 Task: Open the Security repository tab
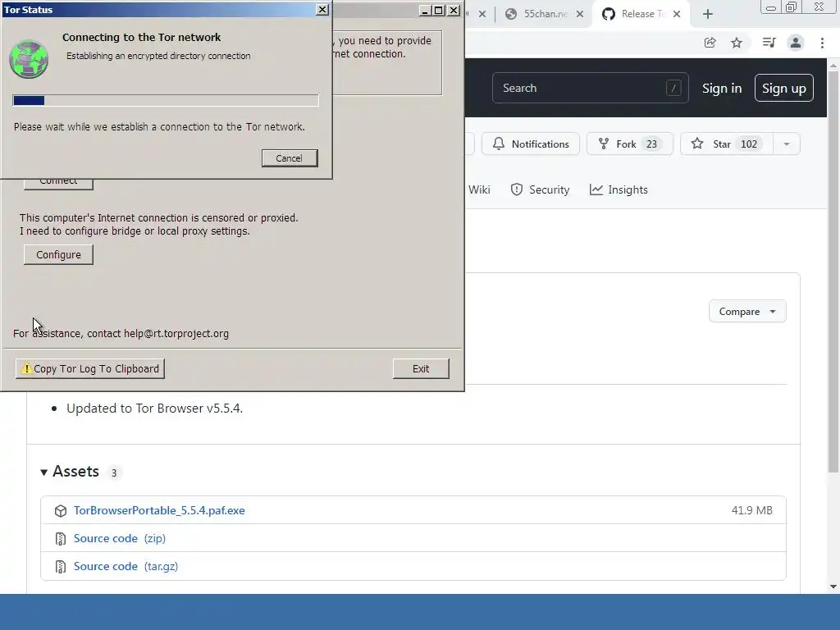point(540,189)
